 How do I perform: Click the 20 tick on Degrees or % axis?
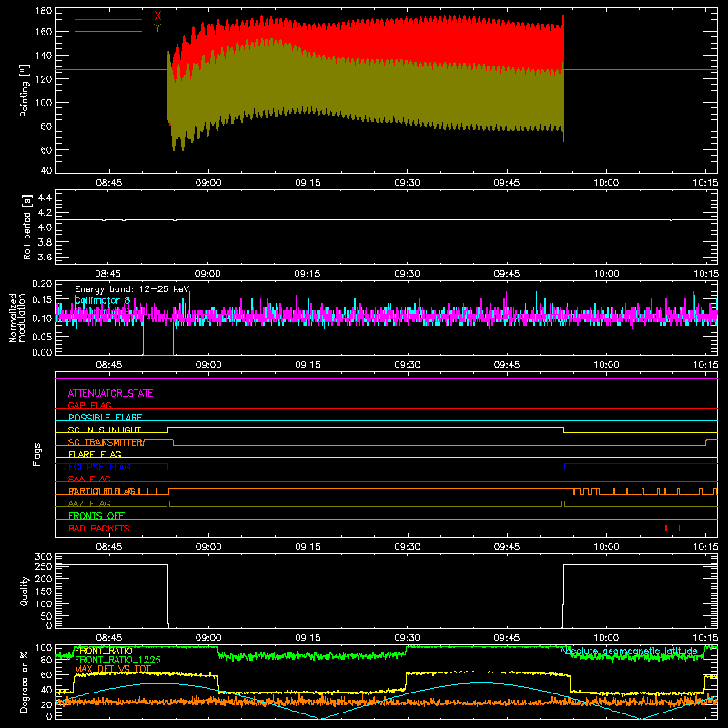coord(46,704)
